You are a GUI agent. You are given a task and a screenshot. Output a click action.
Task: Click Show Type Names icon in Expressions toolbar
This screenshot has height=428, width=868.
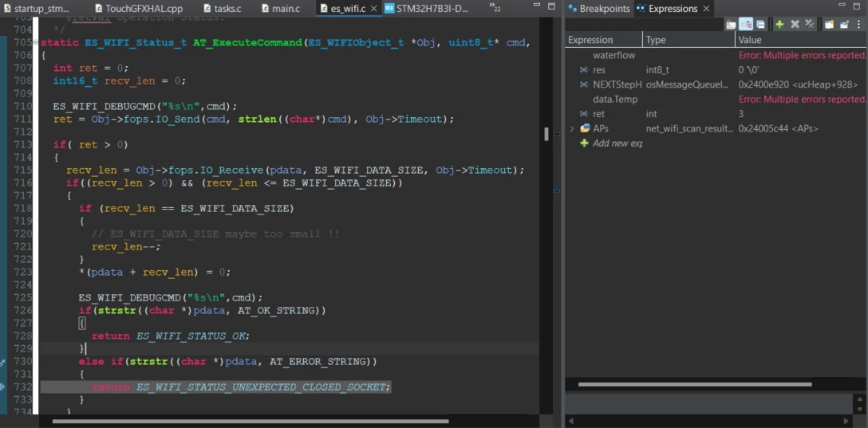click(731, 25)
